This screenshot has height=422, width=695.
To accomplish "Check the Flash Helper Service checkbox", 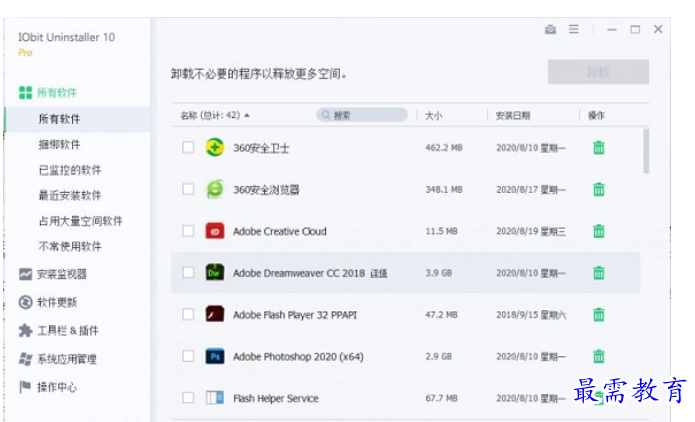I will click(x=188, y=397).
